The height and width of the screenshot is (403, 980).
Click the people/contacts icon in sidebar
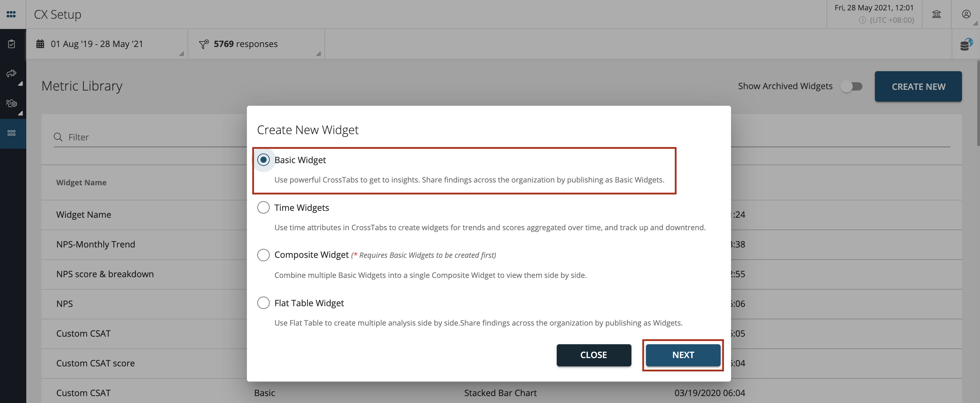pyautogui.click(x=12, y=102)
